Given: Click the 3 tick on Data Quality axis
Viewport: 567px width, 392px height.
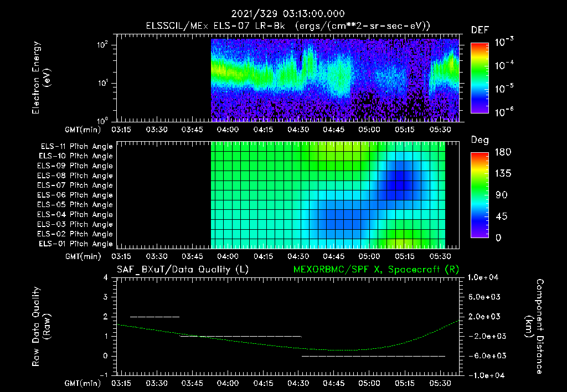Looking at the screenshot, I should tap(106, 297).
